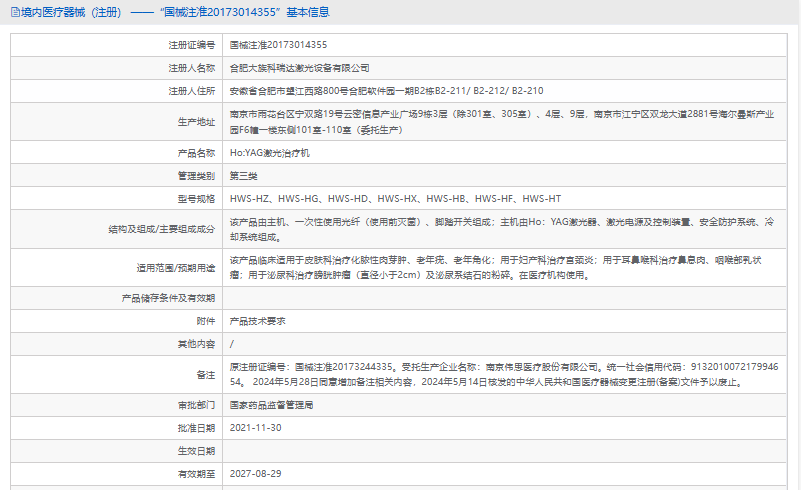The image size is (801, 490).
Task: Click the 产品名称 label
Action: coord(197,153)
